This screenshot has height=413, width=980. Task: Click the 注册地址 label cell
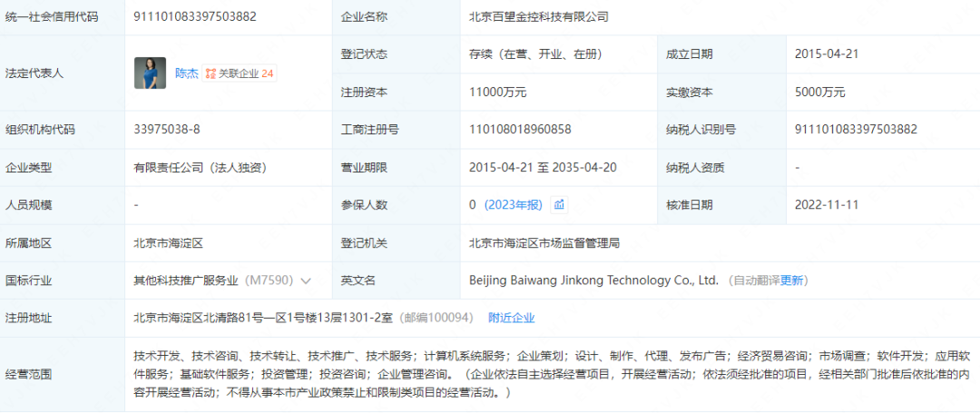62,318
